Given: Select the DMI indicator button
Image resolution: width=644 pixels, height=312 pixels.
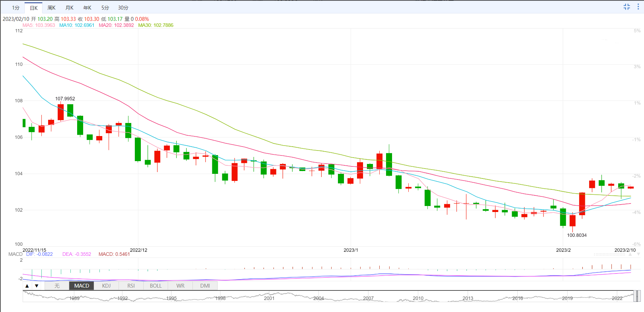Looking at the screenshot, I should [205, 286].
